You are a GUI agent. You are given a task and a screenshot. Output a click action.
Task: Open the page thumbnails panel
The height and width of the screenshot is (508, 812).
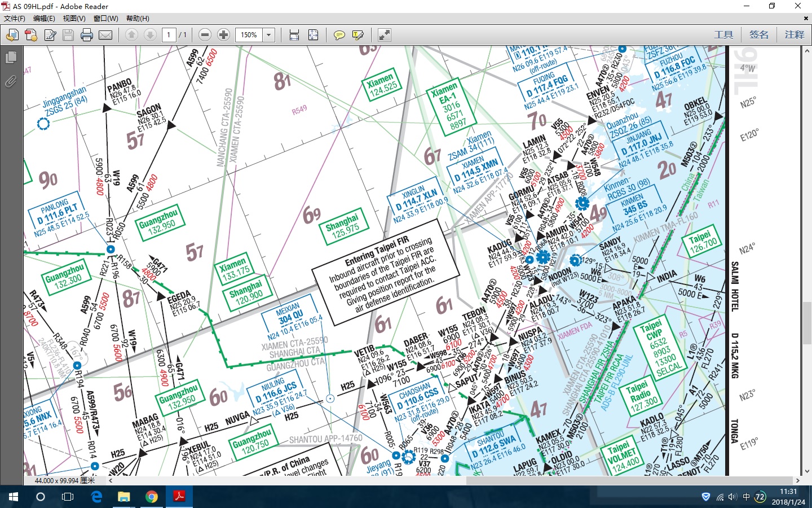[11, 58]
